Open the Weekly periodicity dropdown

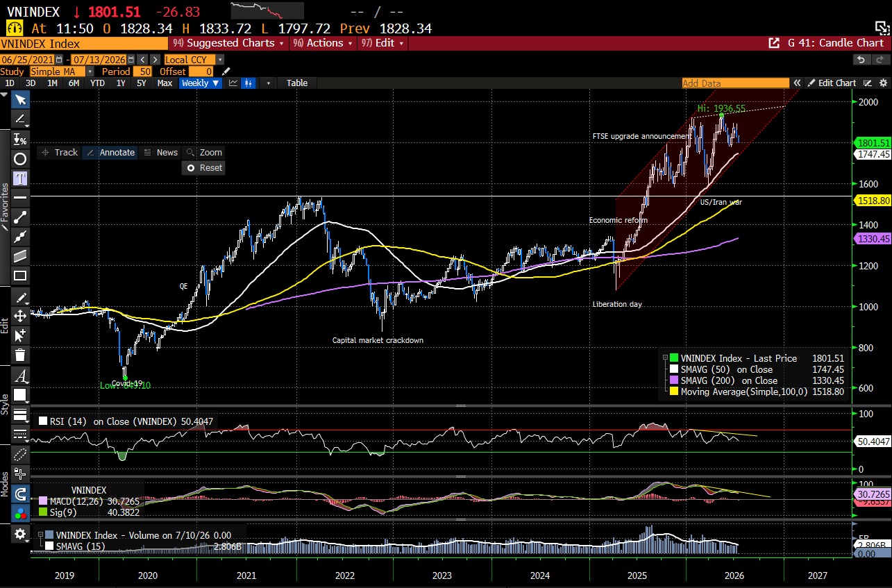click(x=201, y=83)
